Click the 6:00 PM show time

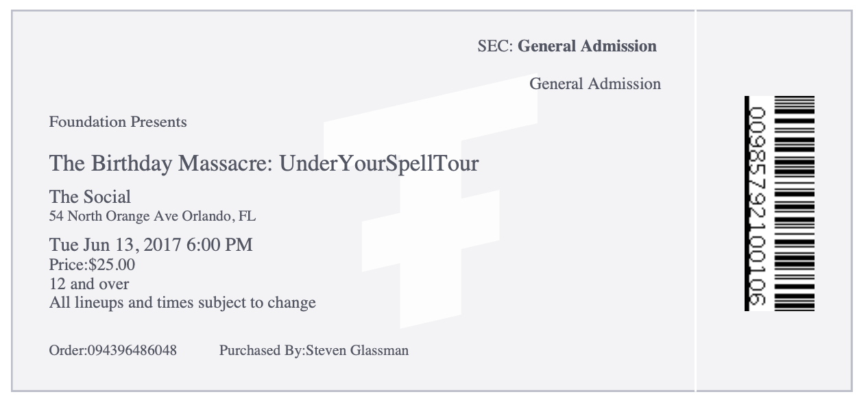(x=219, y=245)
